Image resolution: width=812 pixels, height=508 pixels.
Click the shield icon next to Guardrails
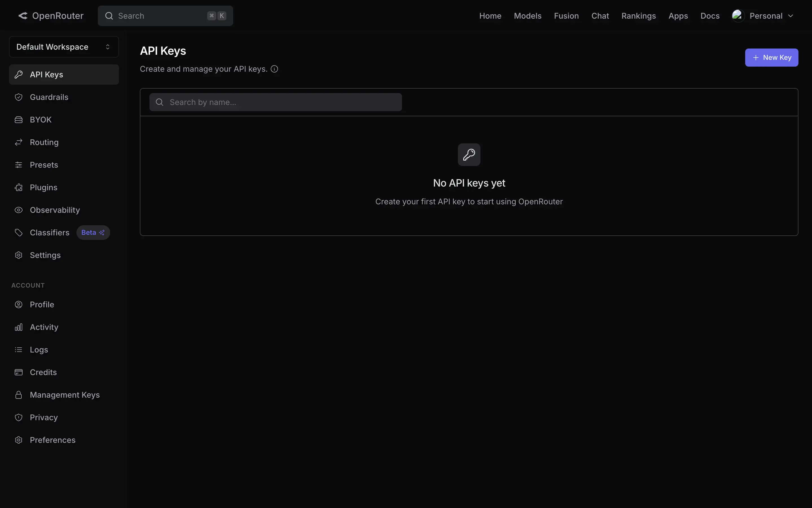click(19, 97)
